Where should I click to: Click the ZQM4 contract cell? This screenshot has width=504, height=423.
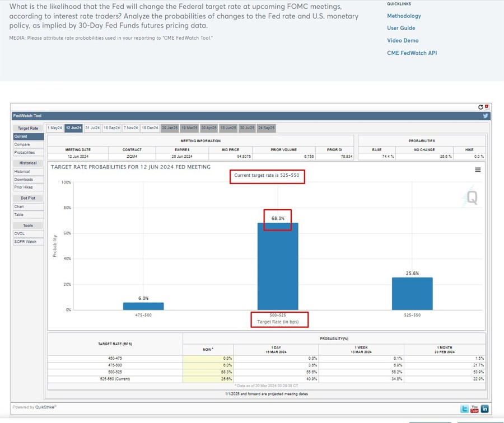(x=132, y=157)
